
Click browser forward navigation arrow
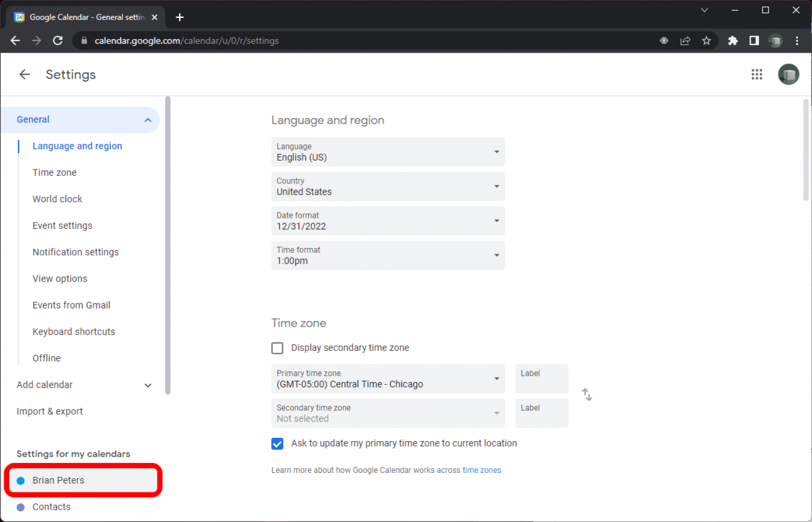pos(36,41)
